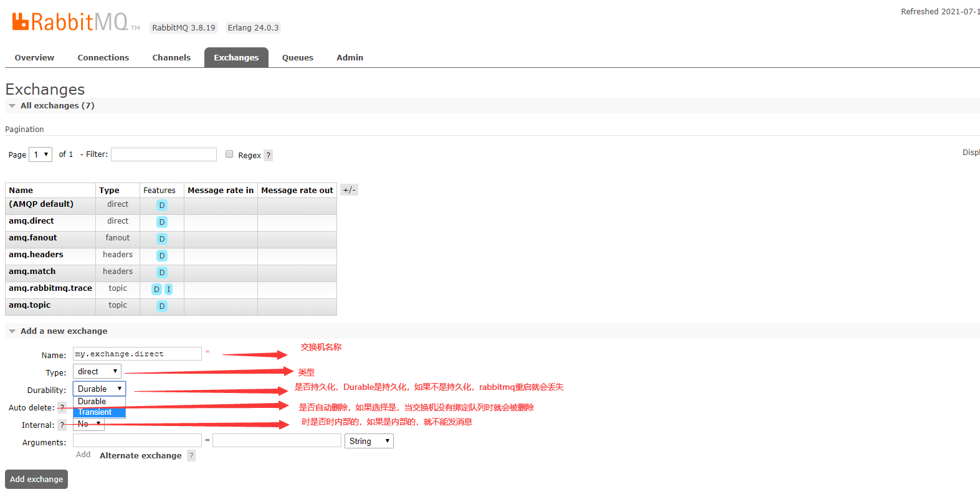980x497 pixels.
Task: Open the Durability dropdown
Action: (x=100, y=389)
